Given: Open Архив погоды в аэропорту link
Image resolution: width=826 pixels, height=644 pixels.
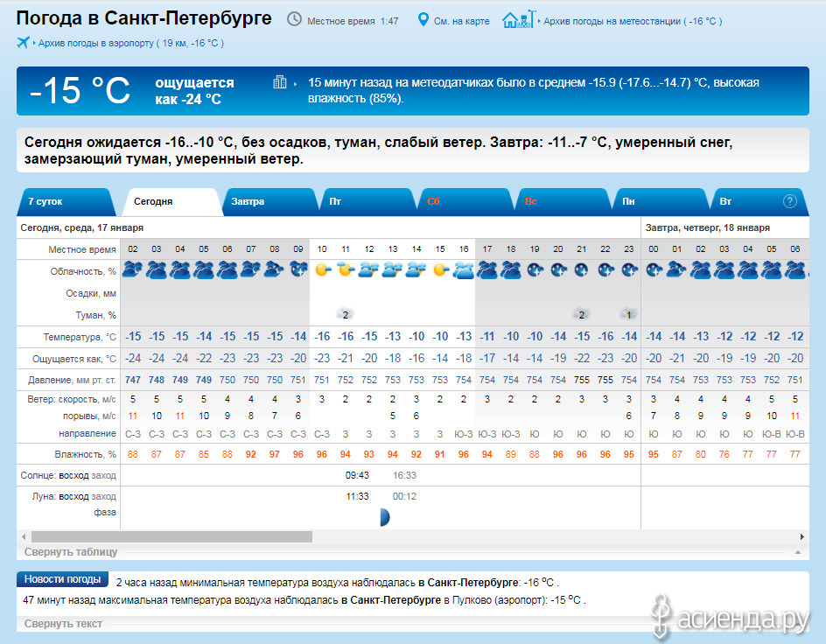Looking at the screenshot, I should pos(131,43).
